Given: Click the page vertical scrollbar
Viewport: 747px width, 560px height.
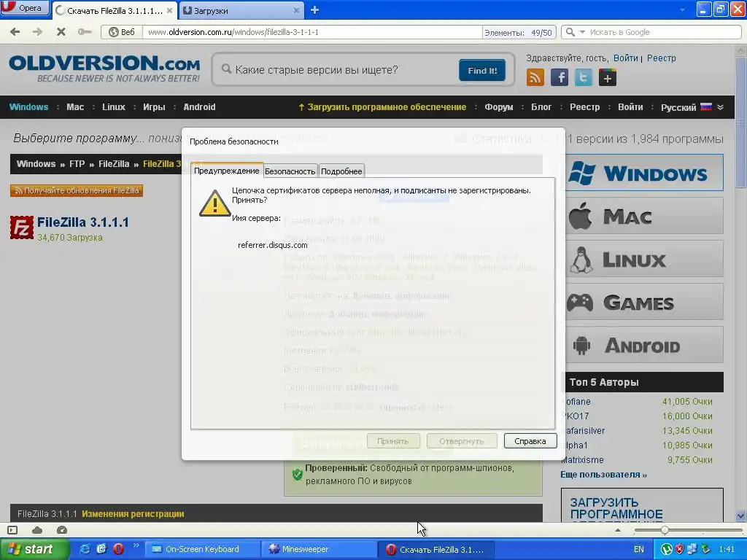Looking at the screenshot, I should (741, 283).
